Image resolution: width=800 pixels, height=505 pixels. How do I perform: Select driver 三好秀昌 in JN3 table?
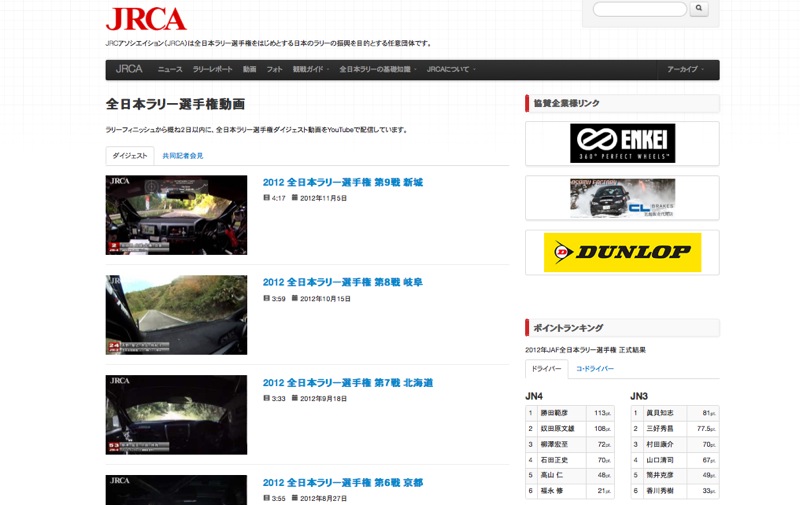tap(660, 428)
